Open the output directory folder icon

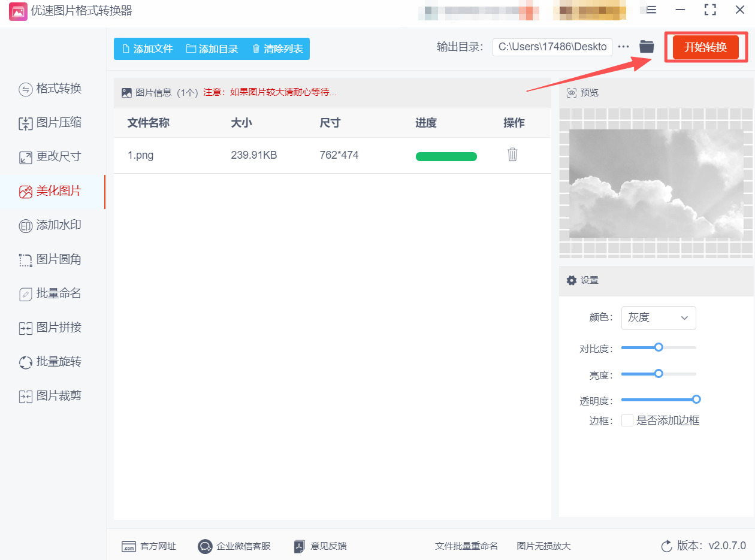click(x=647, y=46)
